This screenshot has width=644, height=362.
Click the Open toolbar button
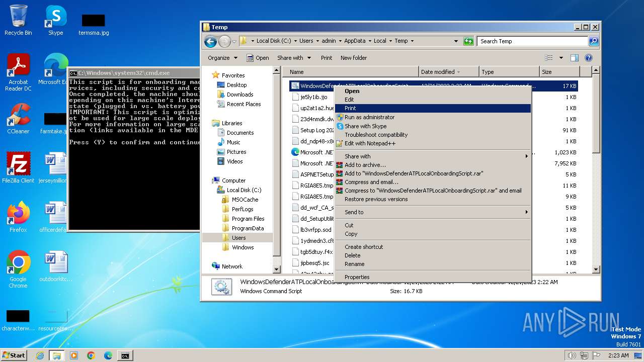click(258, 58)
